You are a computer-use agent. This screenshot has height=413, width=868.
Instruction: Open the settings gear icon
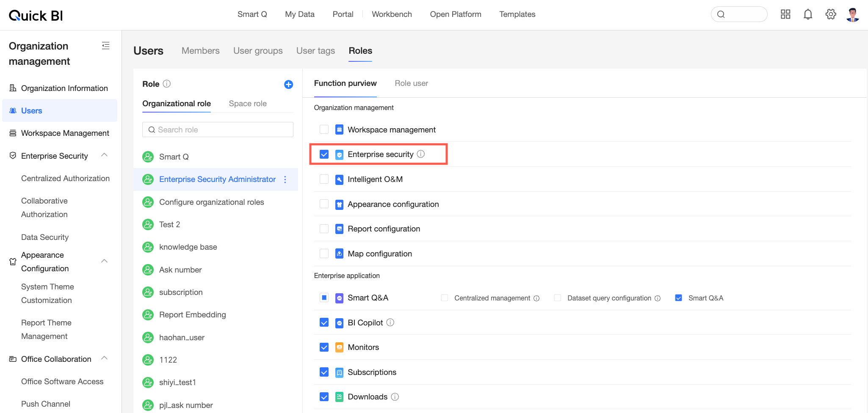pos(831,14)
